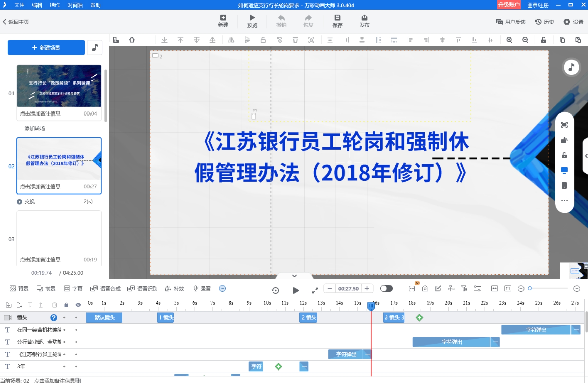Image resolution: width=588 pixels, height=383 pixels.
Task: Click the music note icon beside 新建场景
Action: point(95,48)
